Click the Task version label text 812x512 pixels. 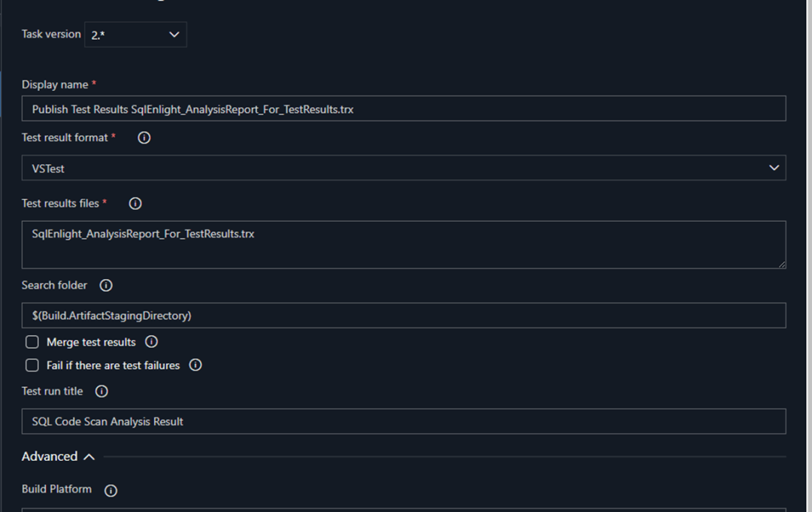[x=50, y=35]
